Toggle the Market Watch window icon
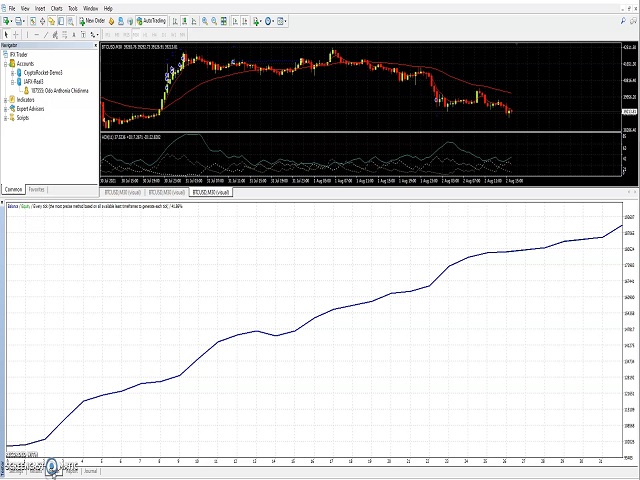 pos(33,21)
